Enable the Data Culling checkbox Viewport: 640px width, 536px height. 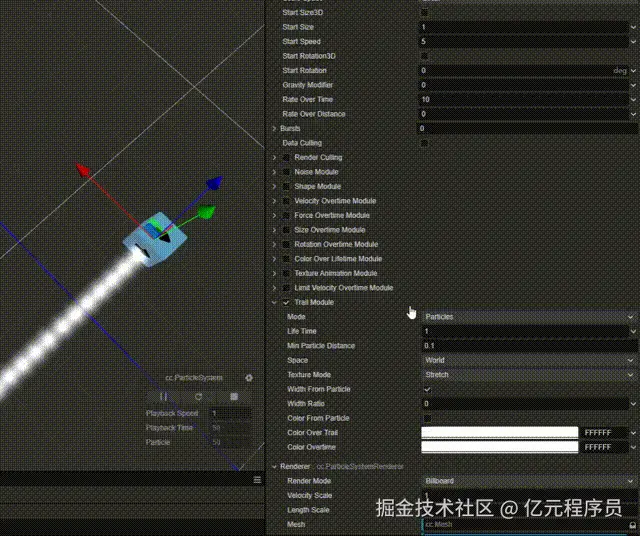(424, 143)
